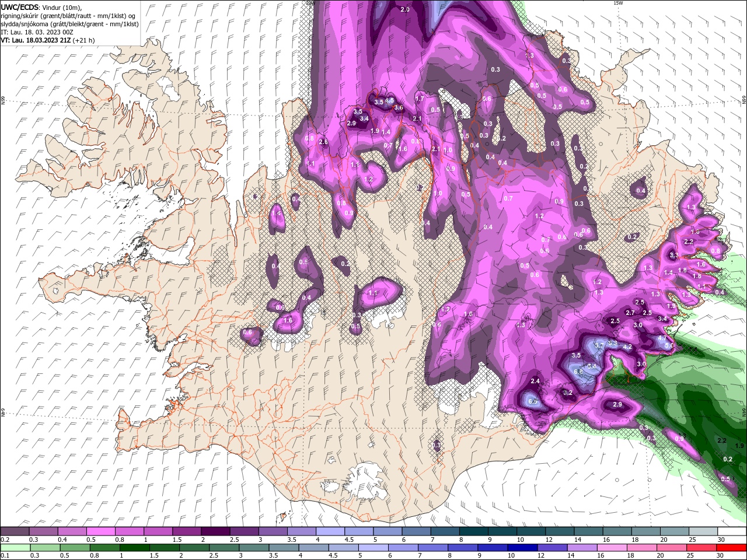Click the magenta swatch between 1 and 1.5, top row
747x560 pixels.
tap(158, 531)
